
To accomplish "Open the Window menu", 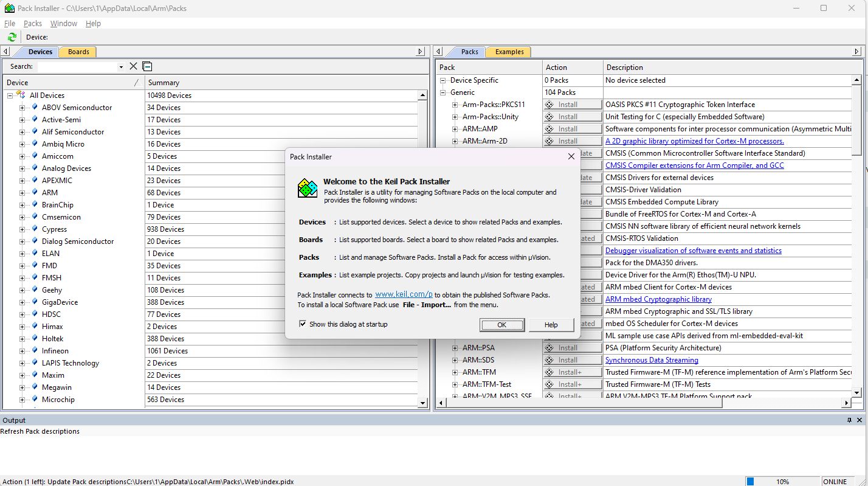I will pos(64,24).
